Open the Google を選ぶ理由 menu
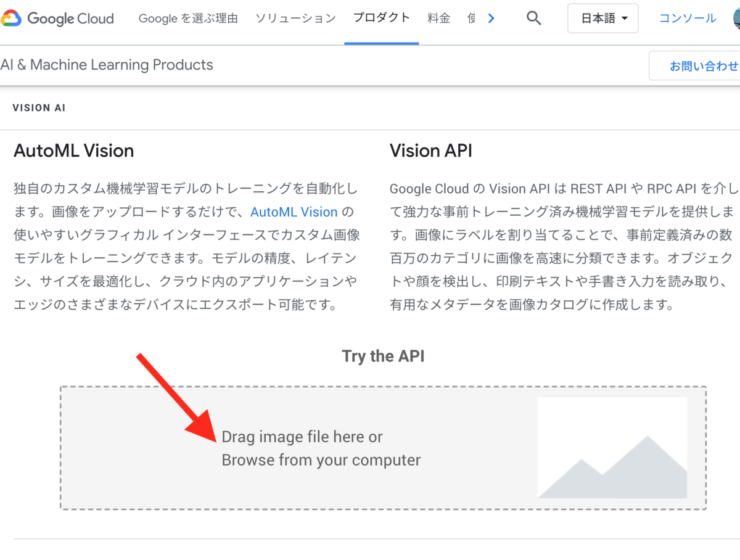Viewport: 740px width, 560px height. click(x=188, y=19)
